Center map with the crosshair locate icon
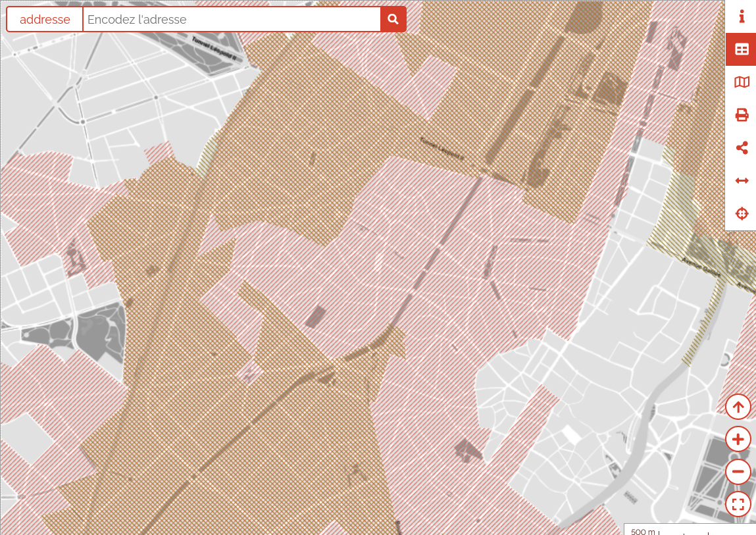The height and width of the screenshot is (535, 756). (x=742, y=214)
